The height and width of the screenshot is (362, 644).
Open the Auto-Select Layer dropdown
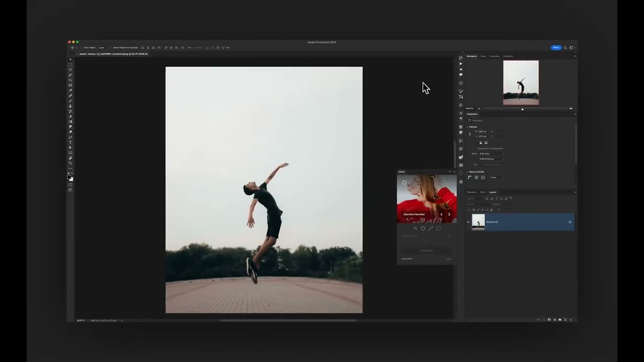click(102, 48)
